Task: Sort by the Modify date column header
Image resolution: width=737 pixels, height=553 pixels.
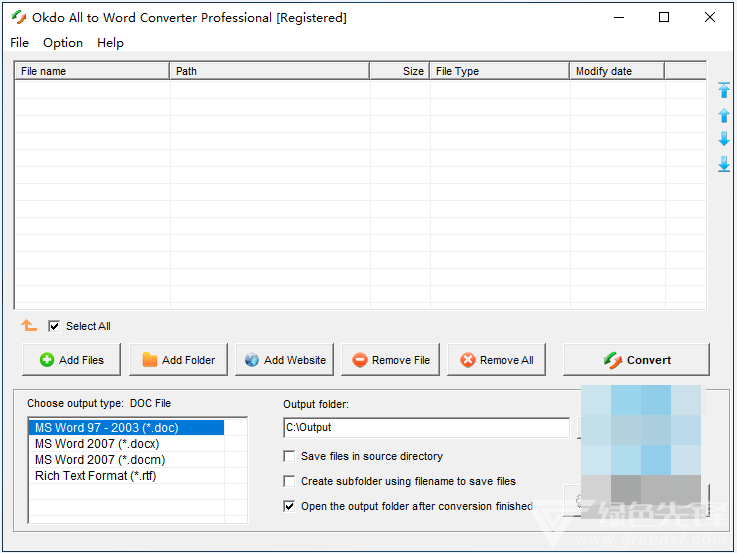Action: pos(617,71)
